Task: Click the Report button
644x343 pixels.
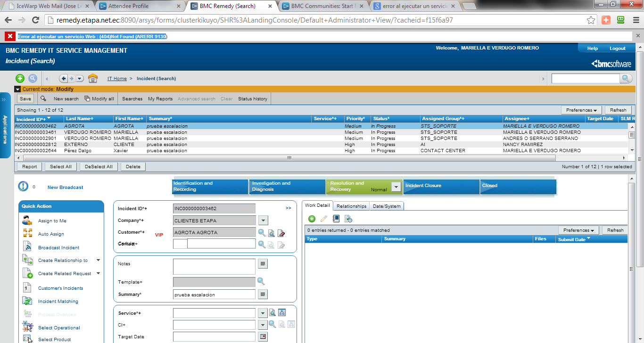Action: (30, 166)
